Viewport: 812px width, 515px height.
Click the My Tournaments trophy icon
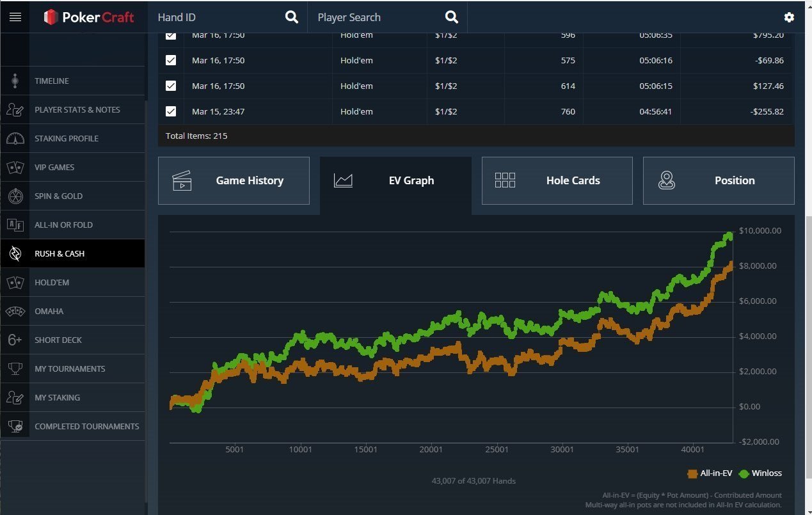pos(15,369)
